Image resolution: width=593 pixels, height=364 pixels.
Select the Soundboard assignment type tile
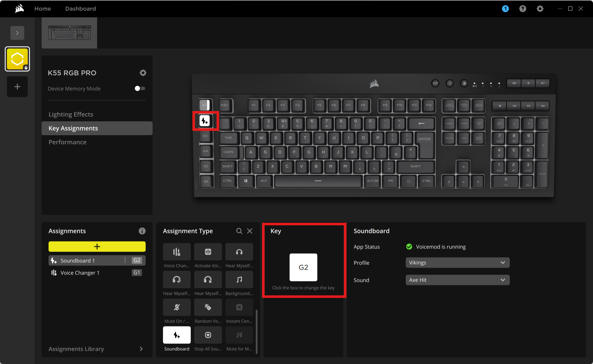pos(177,335)
